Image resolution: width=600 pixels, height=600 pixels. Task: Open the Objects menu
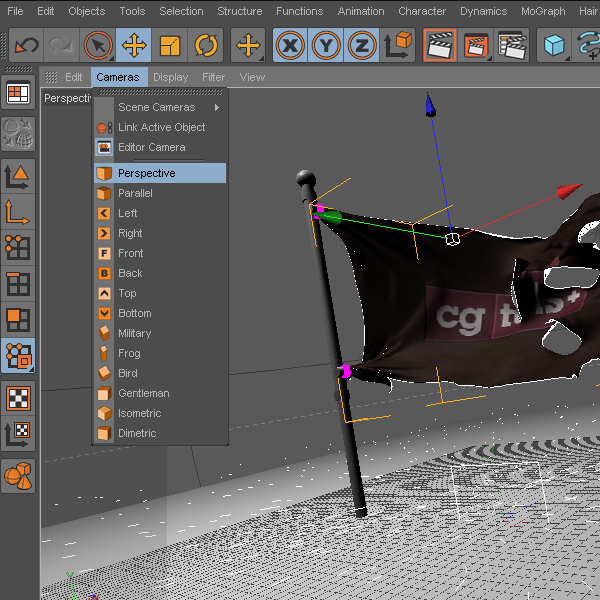click(x=87, y=11)
